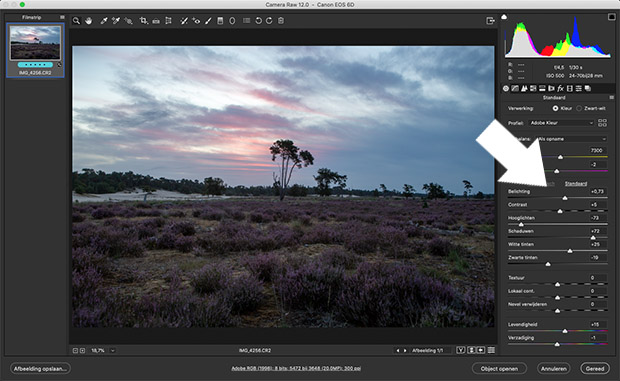Click the Standaard reset link
Viewport: 620px width, 381px height.
tap(576, 183)
